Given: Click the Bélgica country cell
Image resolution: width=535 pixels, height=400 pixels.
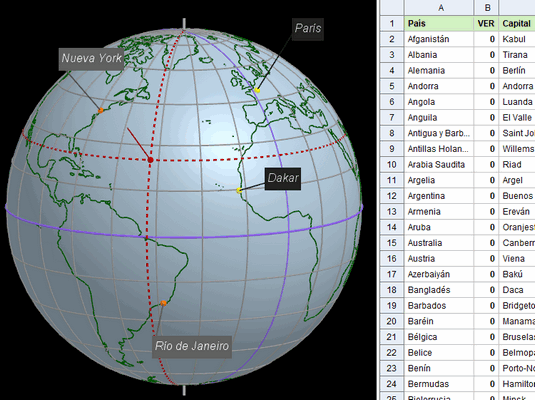Looking at the screenshot, I should (439, 337).
